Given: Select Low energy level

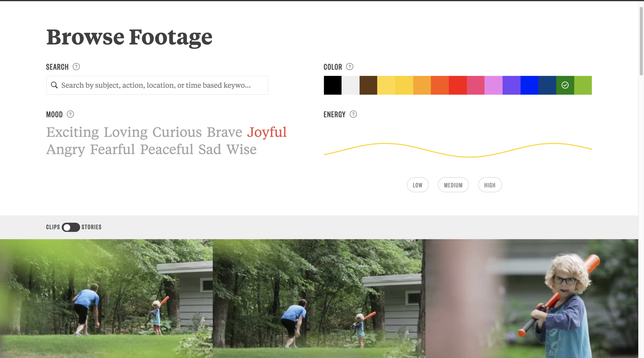Looking at the screenshot, I should (417, 185).
